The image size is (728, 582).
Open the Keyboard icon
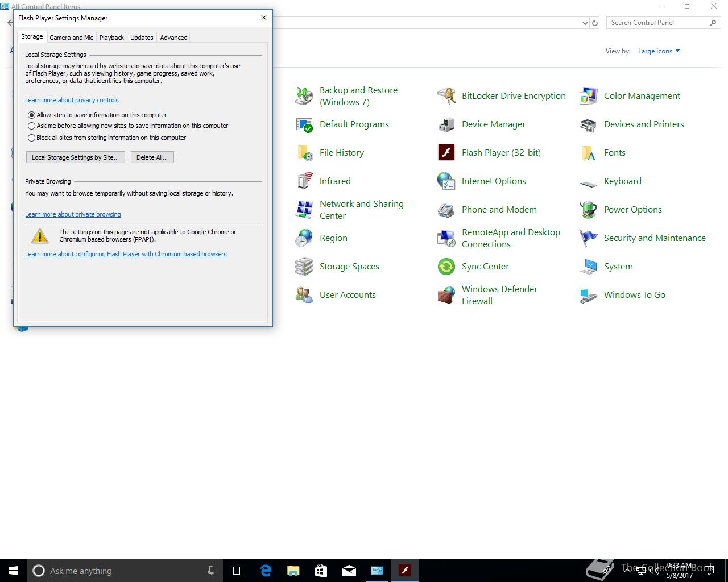(589, 183)
